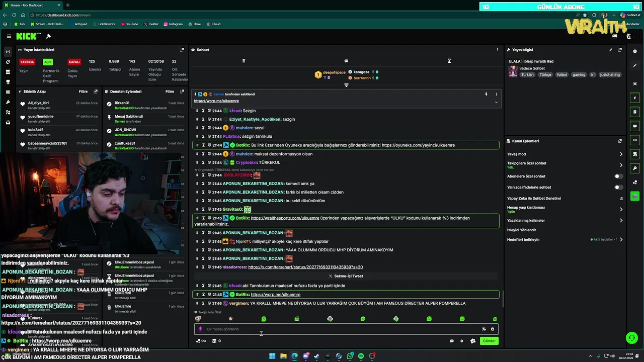Toggle the wrench widget in right toolbar

[635, 168]
